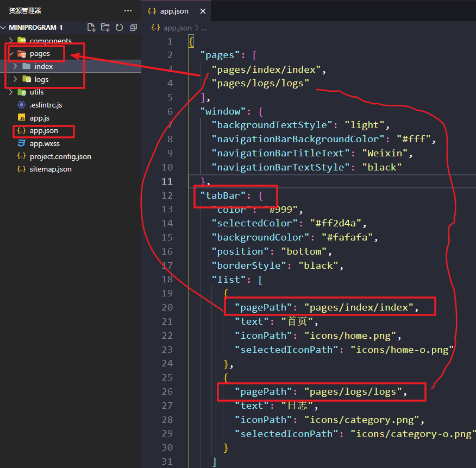Collapse the pages folder

tap(11, 54)
